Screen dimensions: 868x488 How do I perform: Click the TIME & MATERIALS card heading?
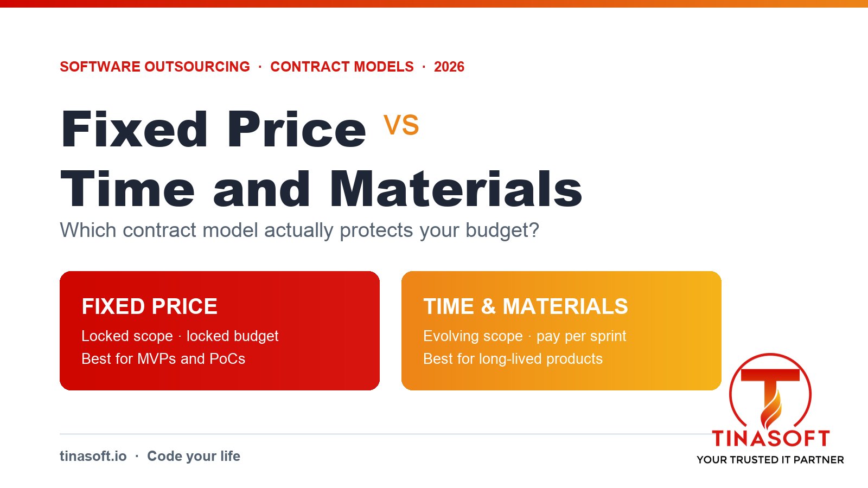click(x=526, y=306)
